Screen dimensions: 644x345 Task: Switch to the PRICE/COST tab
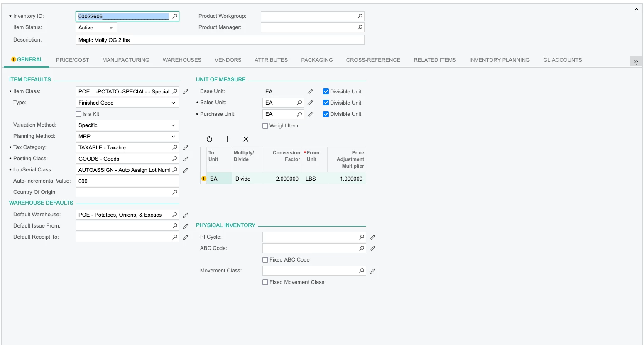73,60
